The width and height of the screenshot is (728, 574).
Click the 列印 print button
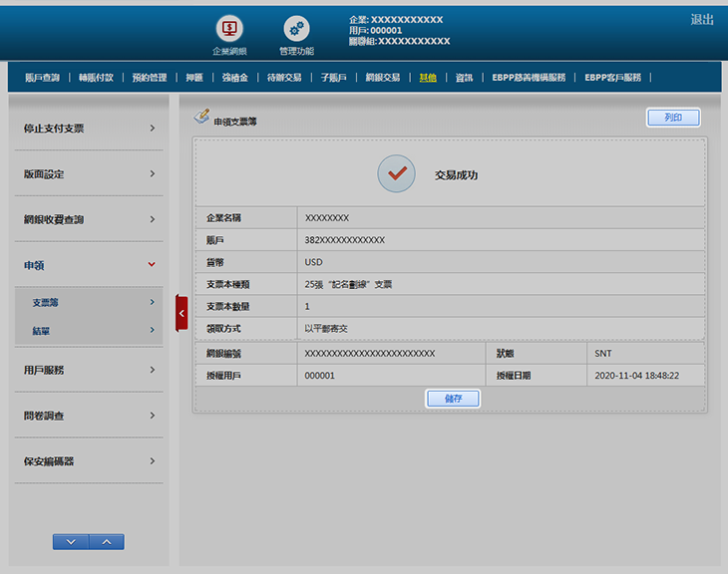[x=673, y=118]
